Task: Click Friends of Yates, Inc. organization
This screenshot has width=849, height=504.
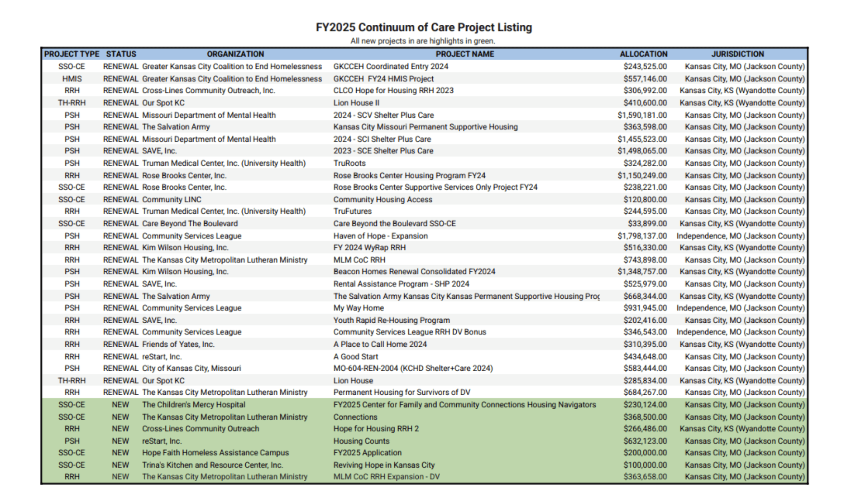Action: [x=178, y=344]
